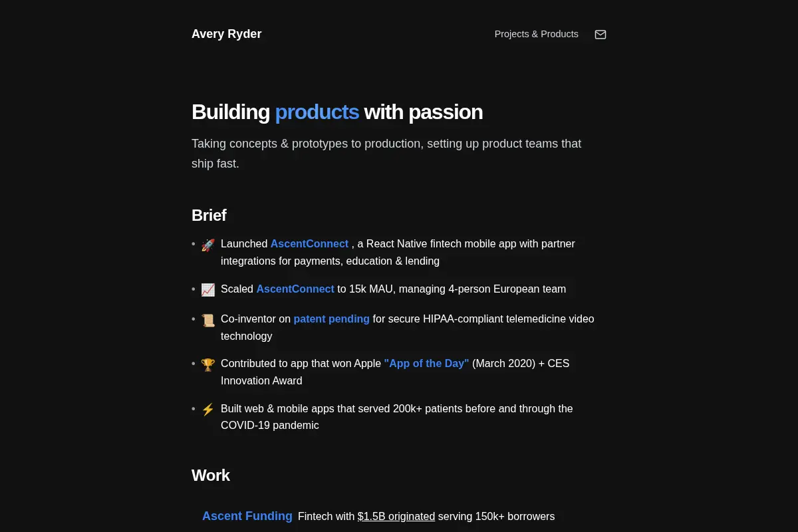Click the COVID-19 pandemic bullet text

coord(397,417)
